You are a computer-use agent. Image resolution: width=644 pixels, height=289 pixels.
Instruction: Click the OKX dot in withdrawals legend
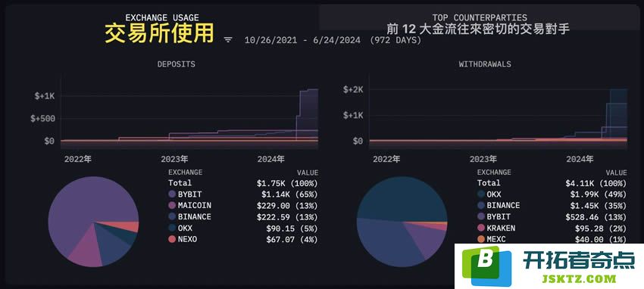pyautogui.click(x=481, y=194)
